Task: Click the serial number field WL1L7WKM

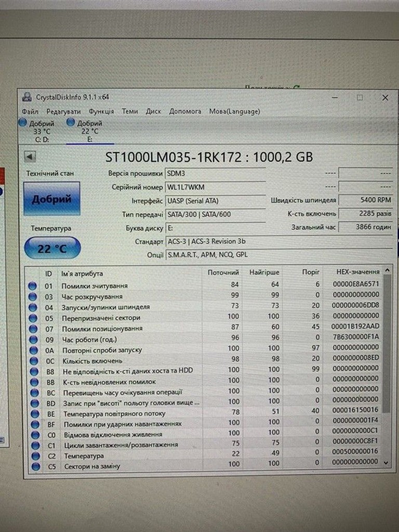Action: (x=215, y=187)
